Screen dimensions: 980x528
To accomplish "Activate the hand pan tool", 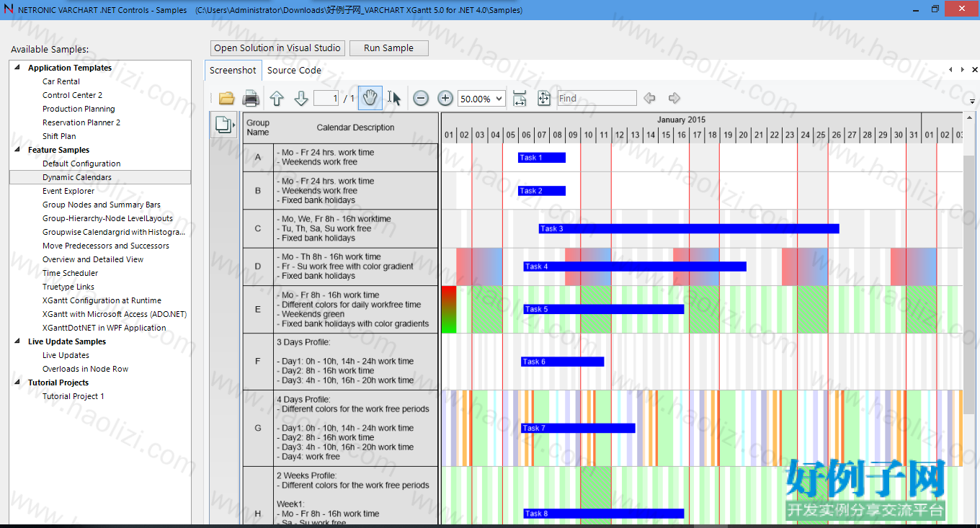I will (x=370, y=98).
